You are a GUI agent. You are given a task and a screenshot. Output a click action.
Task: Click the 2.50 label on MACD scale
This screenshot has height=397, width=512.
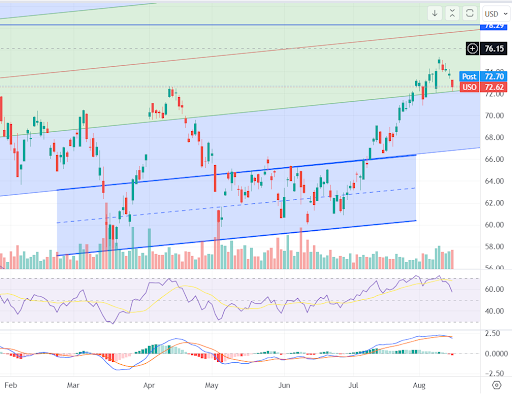click(493, 334)
